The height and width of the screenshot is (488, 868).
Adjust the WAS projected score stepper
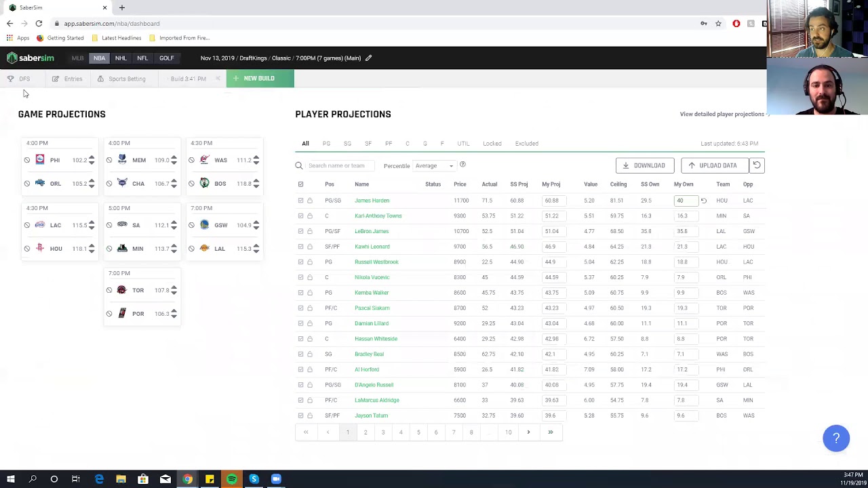(256, 161)
